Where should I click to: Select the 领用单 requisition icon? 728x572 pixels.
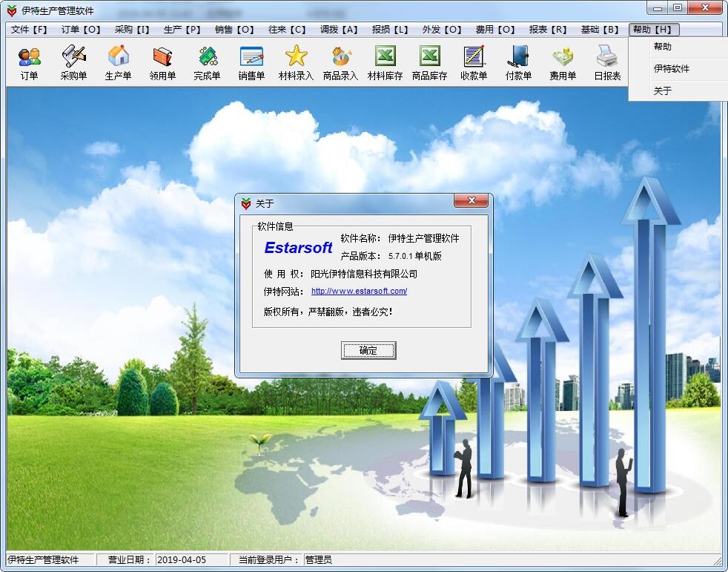point(162,62)
